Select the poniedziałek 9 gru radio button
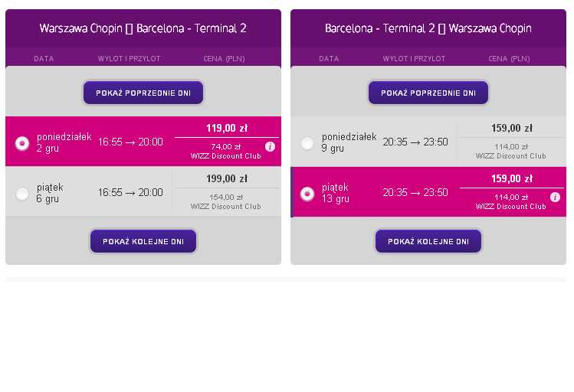This screenshot has width=574, height=392. 307,143
